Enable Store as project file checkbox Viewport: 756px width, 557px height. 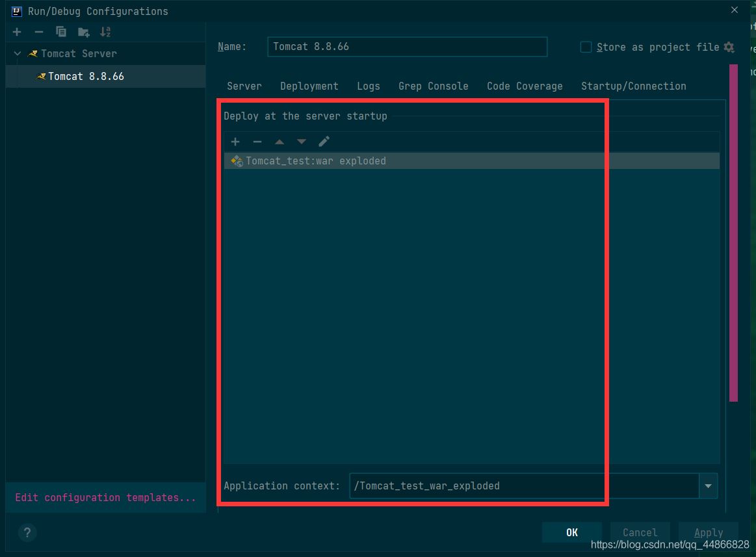click(586, 47)
